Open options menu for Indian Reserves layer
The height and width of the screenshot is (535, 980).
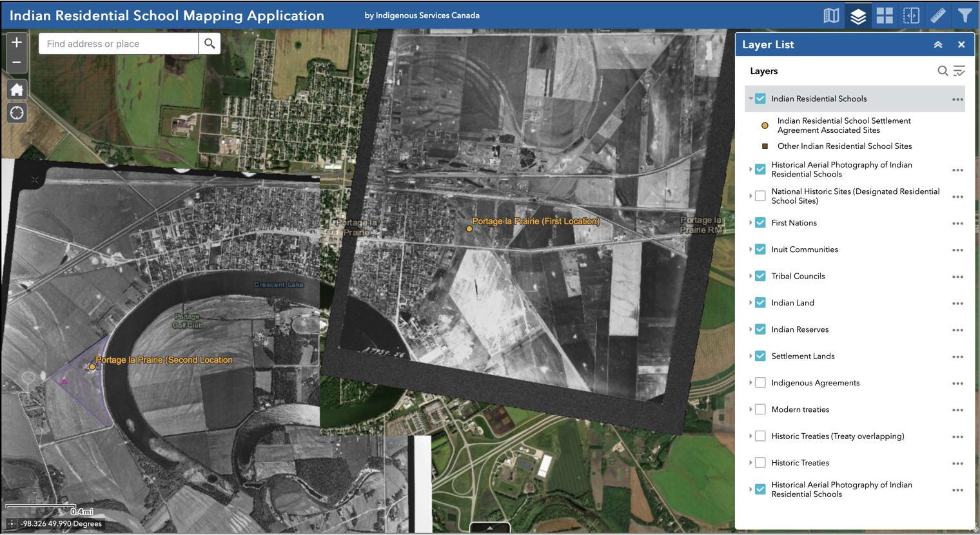pos(957,330)
